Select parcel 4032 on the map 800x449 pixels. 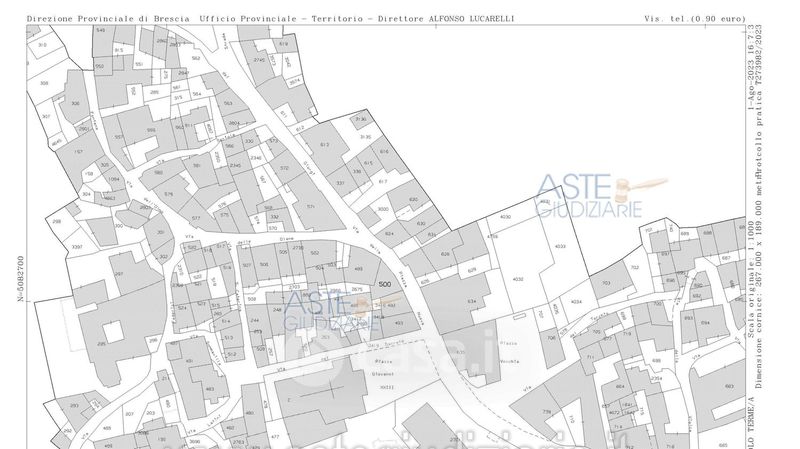(x=517, y=279)
